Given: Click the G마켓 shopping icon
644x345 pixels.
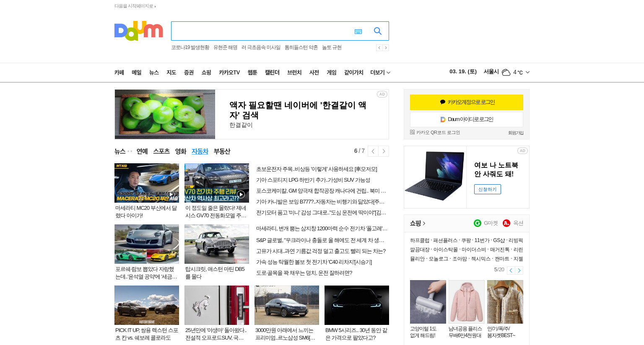Looking at the screenshot, I should tap(478, 223).
